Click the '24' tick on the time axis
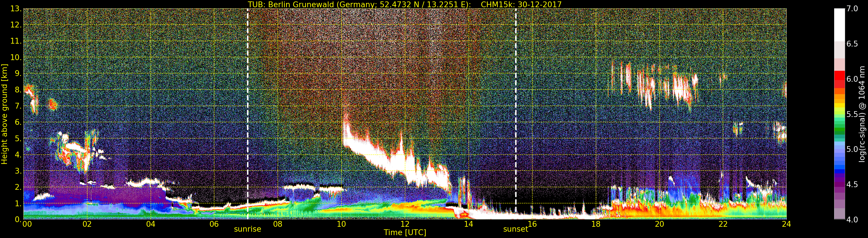This screenshot has height=238, width=868. click(786, 224)
